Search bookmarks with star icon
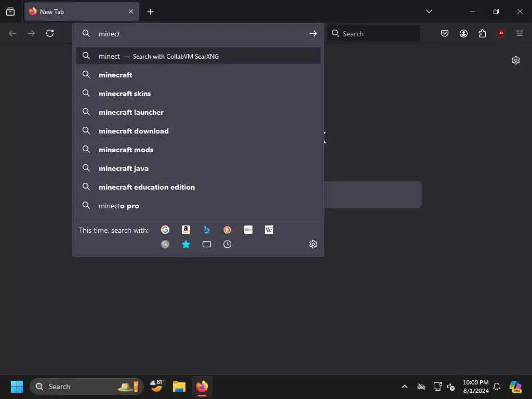 (185, 244)
